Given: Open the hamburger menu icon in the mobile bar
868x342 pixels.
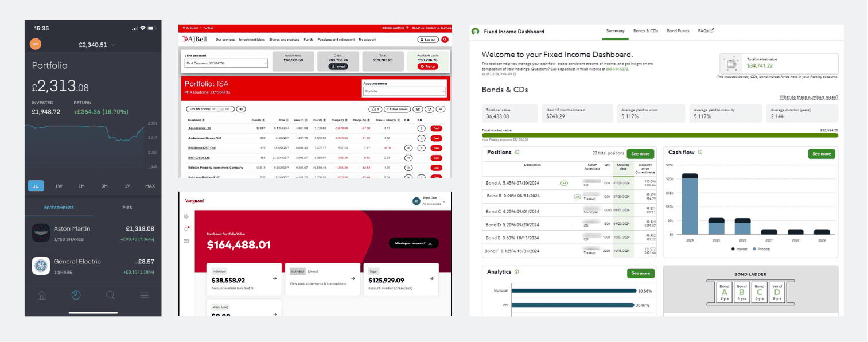Looking at the screenshot, I should [144, 296].
